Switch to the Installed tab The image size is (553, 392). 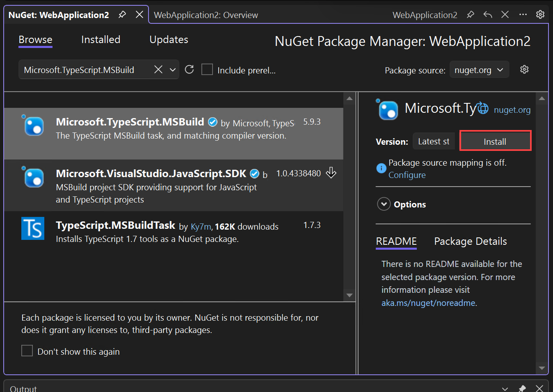(x=101, y=39)
